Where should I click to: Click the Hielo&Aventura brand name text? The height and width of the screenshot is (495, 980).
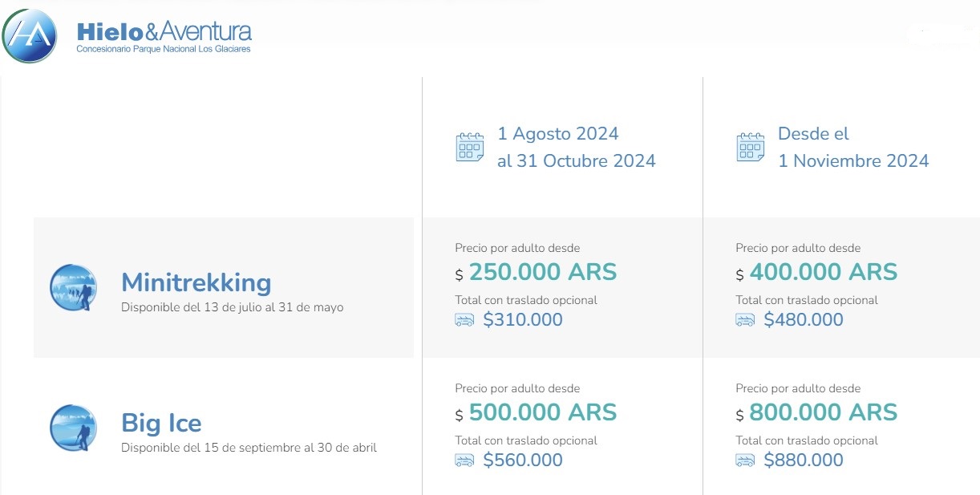point(164,32)
